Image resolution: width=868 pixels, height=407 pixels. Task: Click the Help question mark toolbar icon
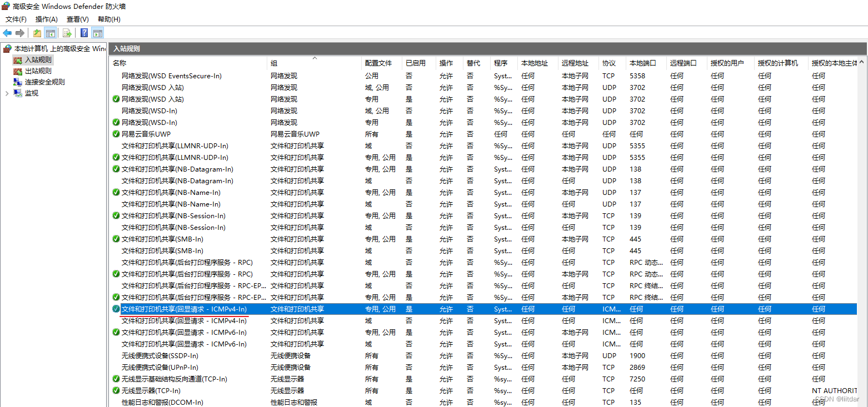tap(83, 33)
